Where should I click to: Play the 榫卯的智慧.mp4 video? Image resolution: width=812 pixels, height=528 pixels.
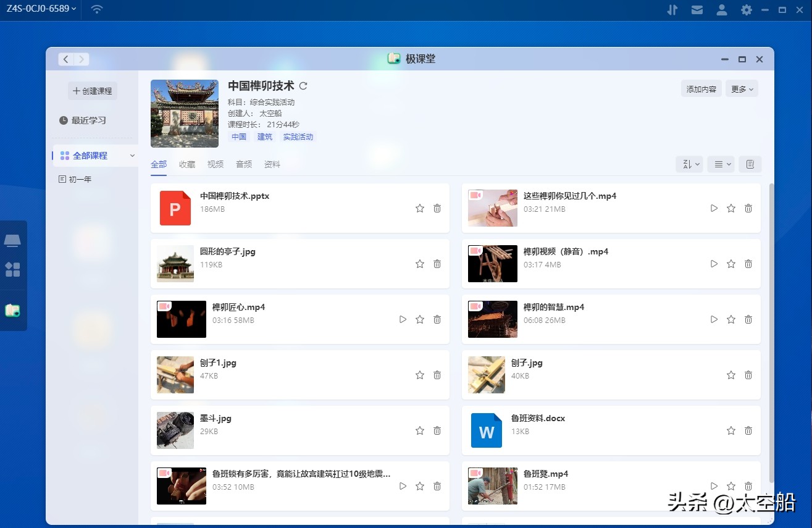[714, 319]
